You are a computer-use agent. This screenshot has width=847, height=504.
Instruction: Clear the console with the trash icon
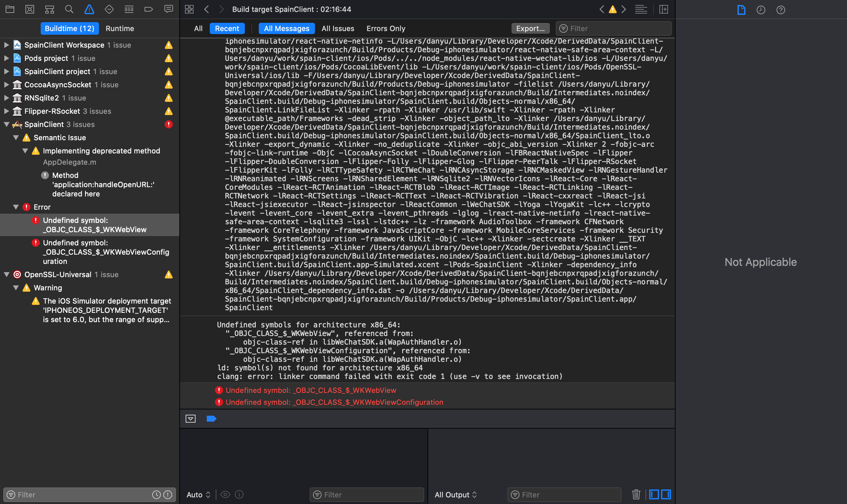(x=636, y=494)
